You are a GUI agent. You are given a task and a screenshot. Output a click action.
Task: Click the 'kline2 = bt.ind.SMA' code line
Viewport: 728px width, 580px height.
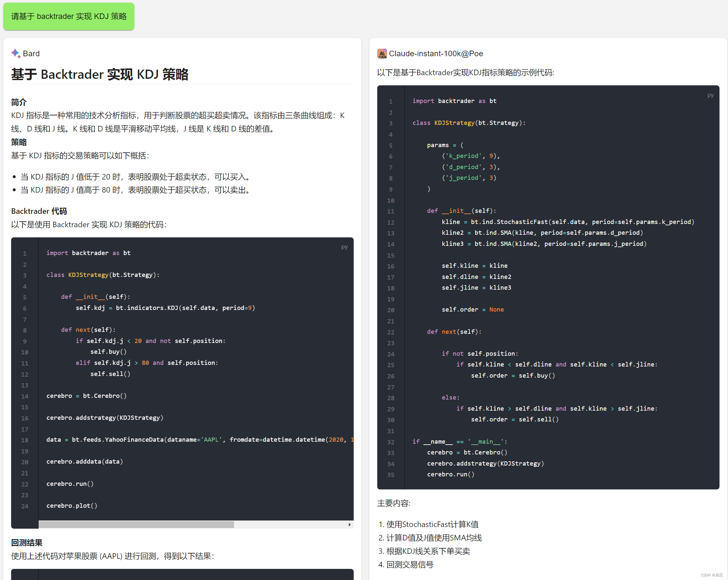point(542,233)
